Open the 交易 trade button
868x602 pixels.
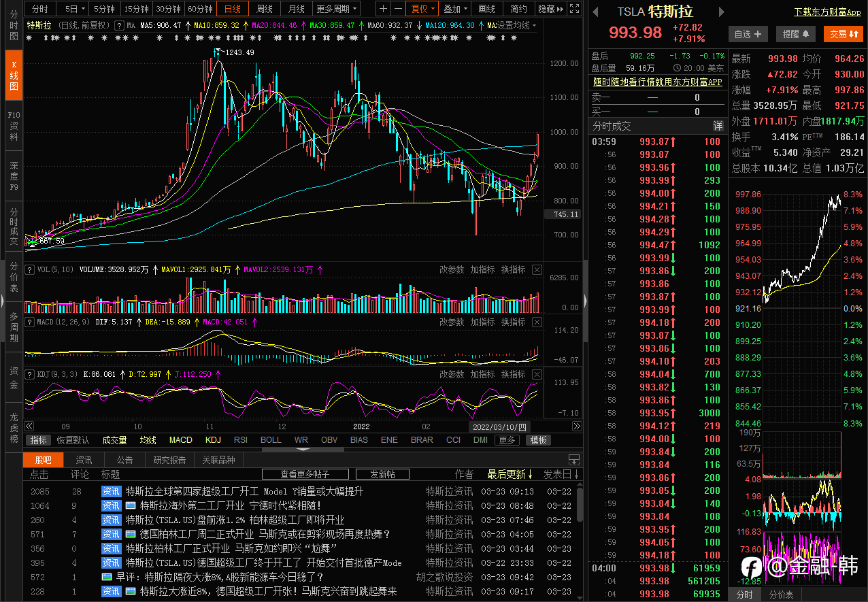[x=843, y=33]
